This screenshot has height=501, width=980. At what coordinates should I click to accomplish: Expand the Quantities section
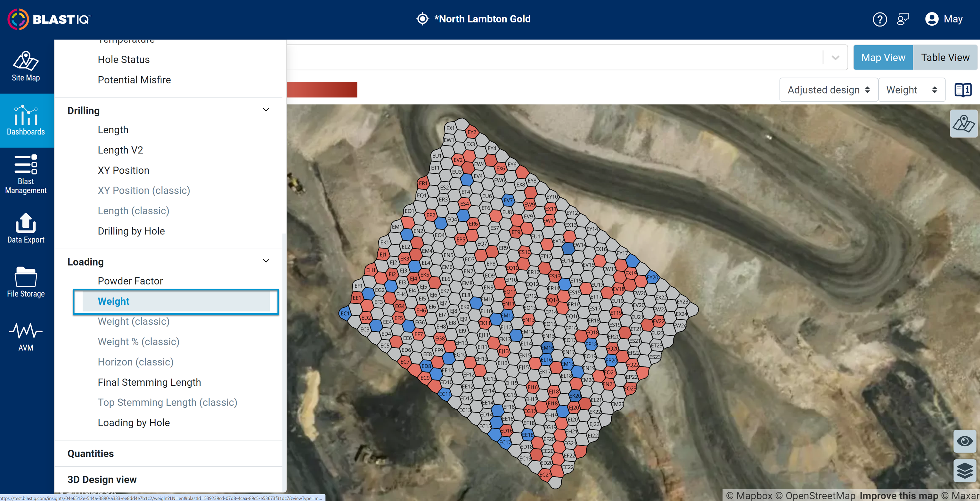click(x=91, y=454)
